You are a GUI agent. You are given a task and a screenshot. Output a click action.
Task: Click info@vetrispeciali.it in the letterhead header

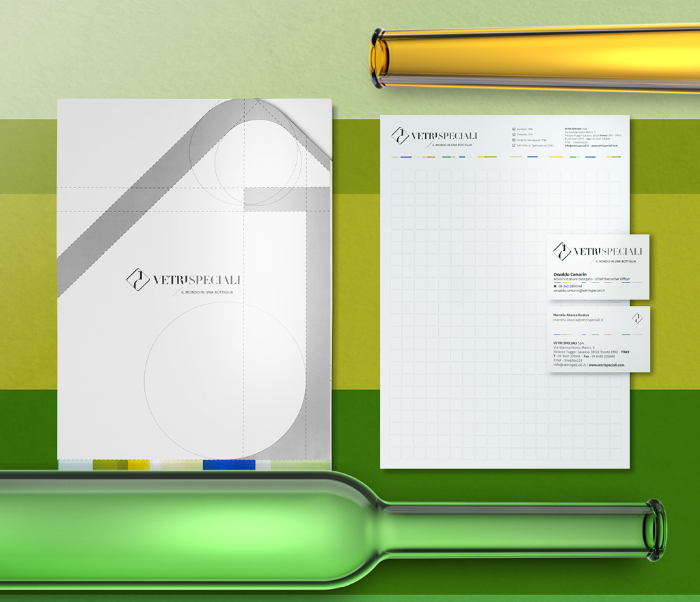[x=577, y=146]
